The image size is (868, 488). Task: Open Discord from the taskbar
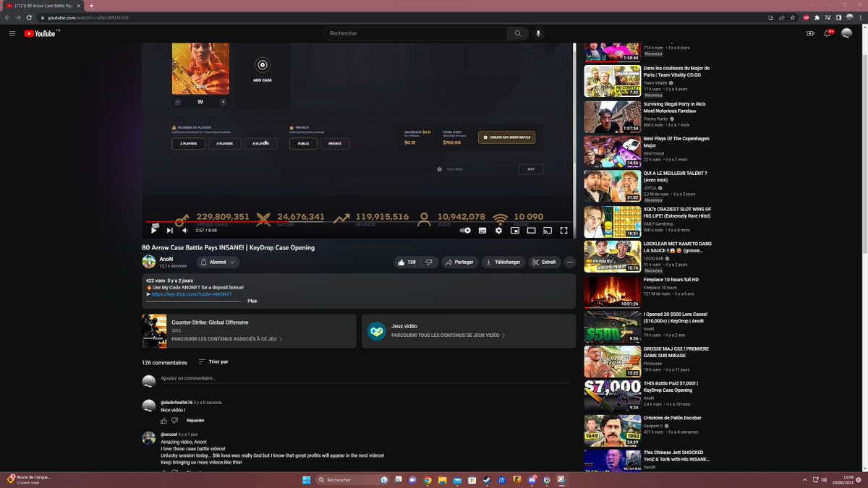point(532,479)
